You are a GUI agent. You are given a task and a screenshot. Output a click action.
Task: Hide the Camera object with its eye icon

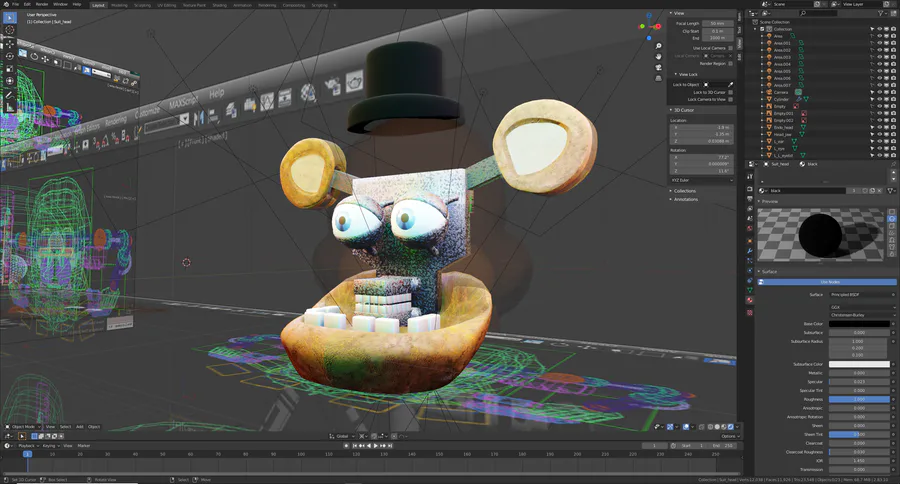coord(879,92)
